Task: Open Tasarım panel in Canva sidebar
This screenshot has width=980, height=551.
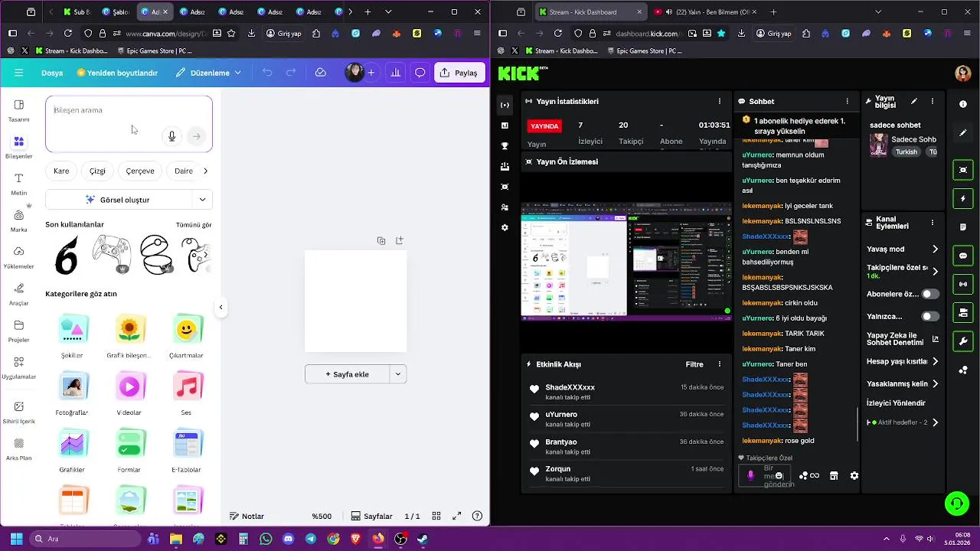Action: 19,110
